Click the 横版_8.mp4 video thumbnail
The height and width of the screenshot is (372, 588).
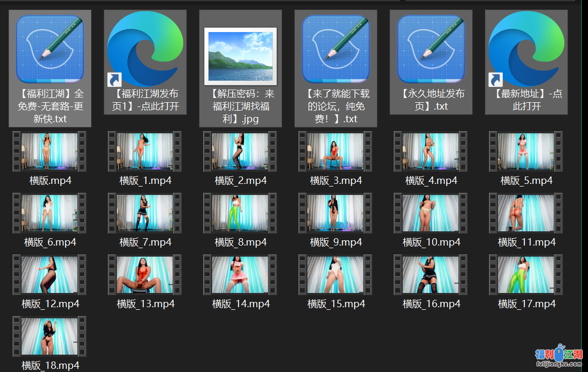[241, 213]
